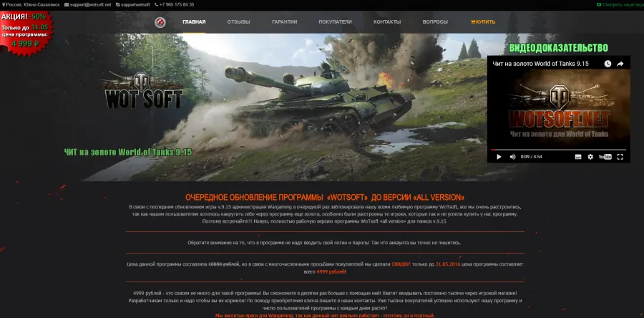Enter fullscreen mode in the video player
Screen dimensions: 644x318
pos(620,157)
